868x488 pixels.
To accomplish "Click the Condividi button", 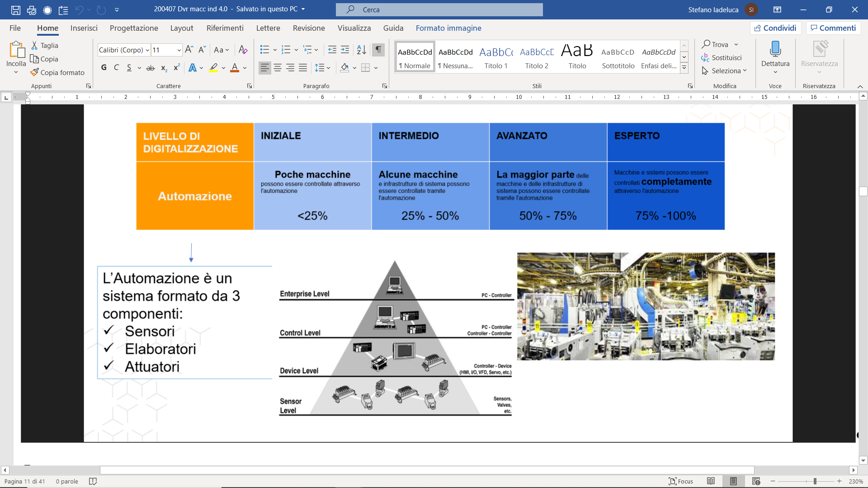I will click(775, 28).
